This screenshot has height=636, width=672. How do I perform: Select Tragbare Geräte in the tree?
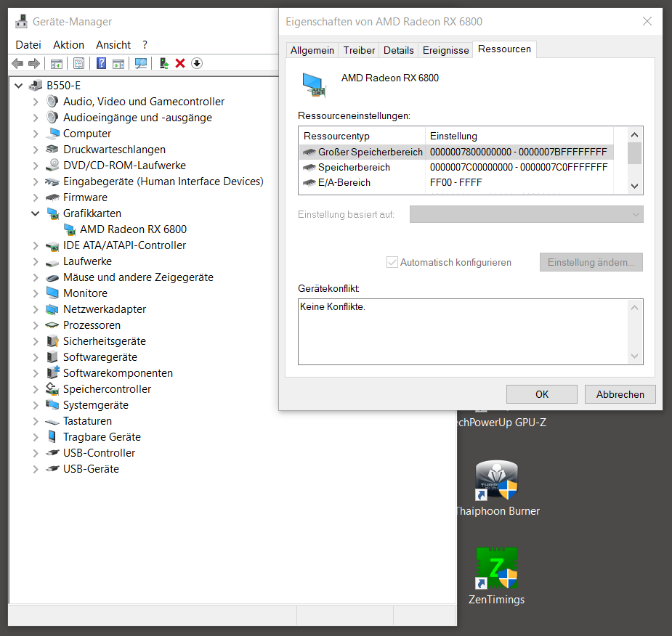pyautogui.click(x=102, y=437)
